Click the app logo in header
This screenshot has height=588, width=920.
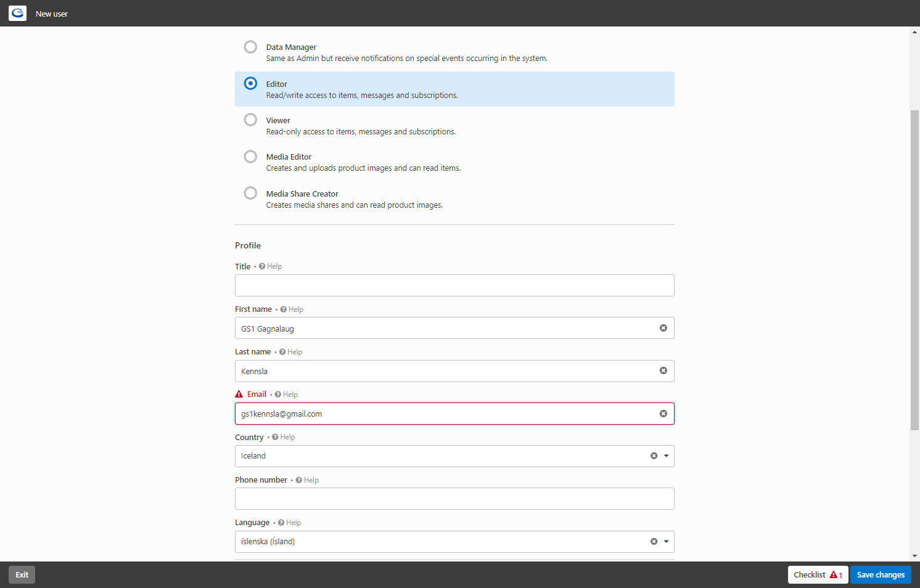(x=17, y=13)
